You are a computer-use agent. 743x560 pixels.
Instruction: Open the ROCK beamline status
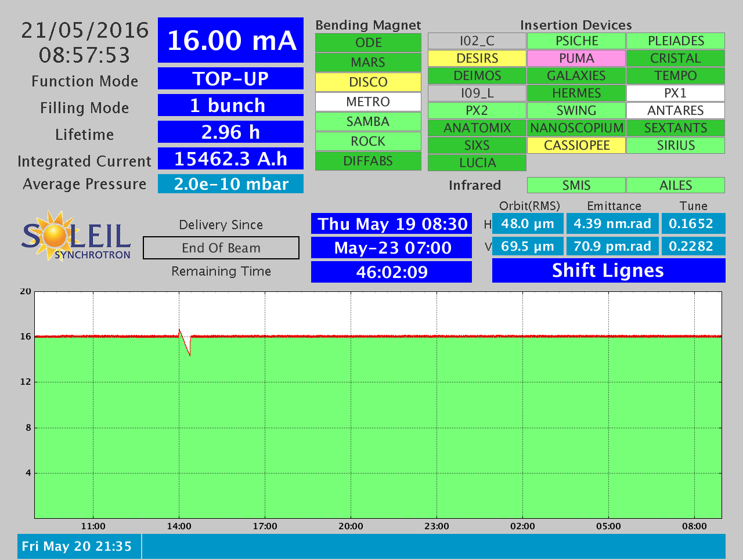[368, 142]
